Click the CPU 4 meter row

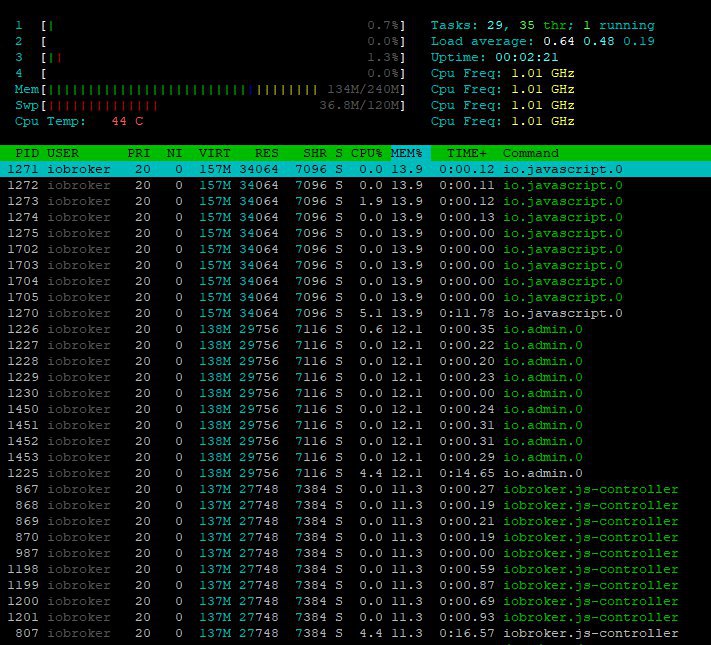click(x=210, y=73)
